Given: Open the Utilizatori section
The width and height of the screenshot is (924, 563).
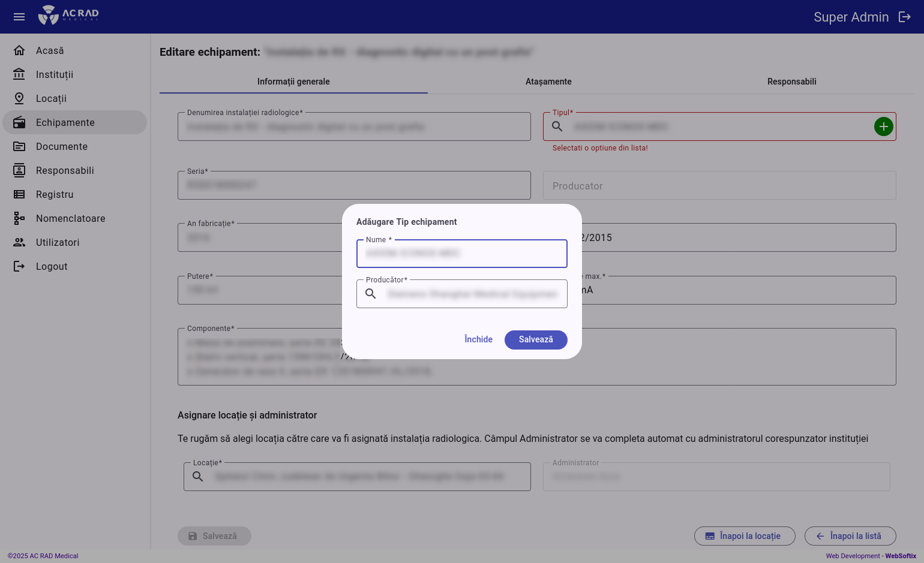Looking at the screenshot, I should [x=58, y=242].
